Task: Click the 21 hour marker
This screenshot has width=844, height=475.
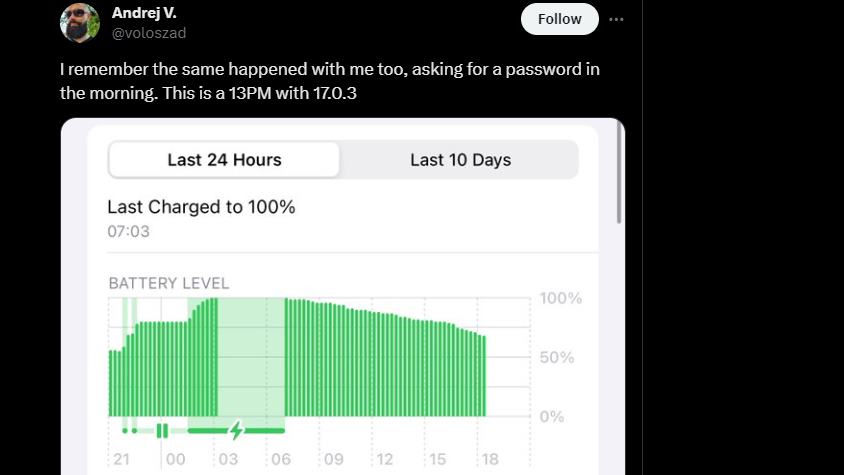Action: click(120, 459)
